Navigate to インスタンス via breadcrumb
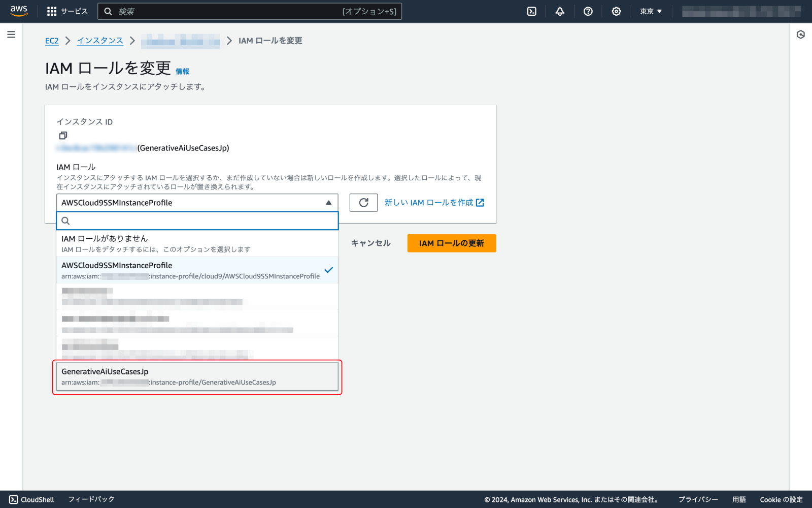The width and height of the screenshot is (812, 508). 99,41
